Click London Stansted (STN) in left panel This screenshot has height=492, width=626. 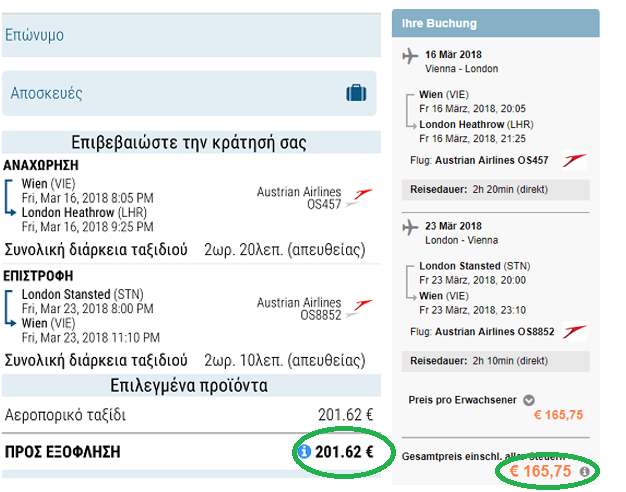(83, 294)
